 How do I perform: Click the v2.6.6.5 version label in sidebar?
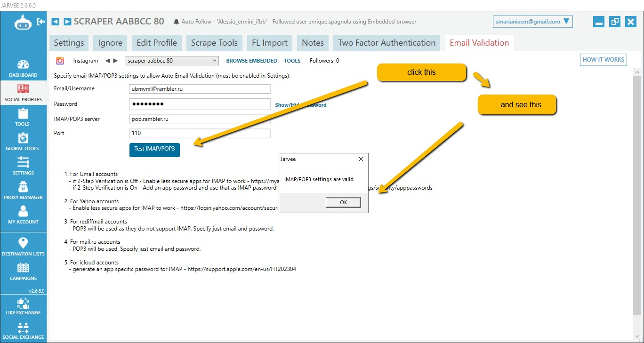(37, 291)
